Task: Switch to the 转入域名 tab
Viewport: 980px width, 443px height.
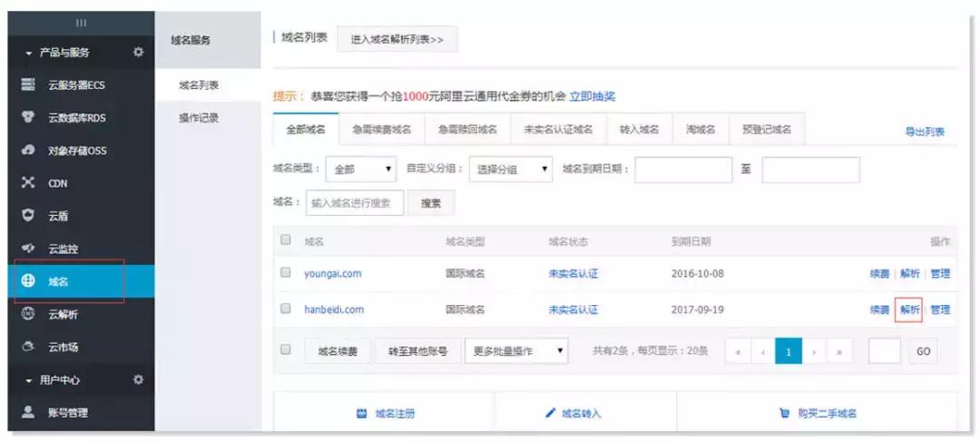Action: tap(640, 129)
